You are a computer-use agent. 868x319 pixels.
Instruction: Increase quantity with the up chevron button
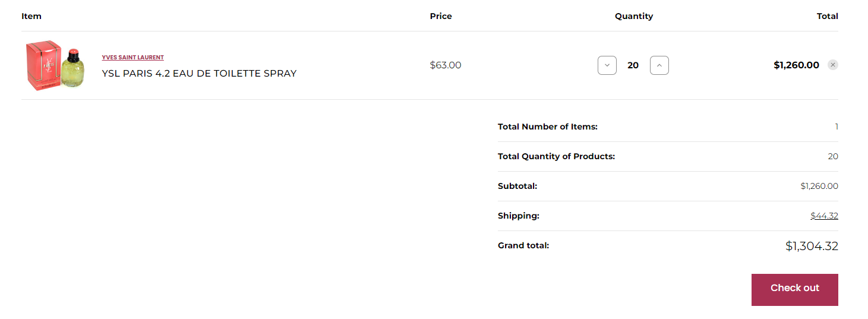659,65
